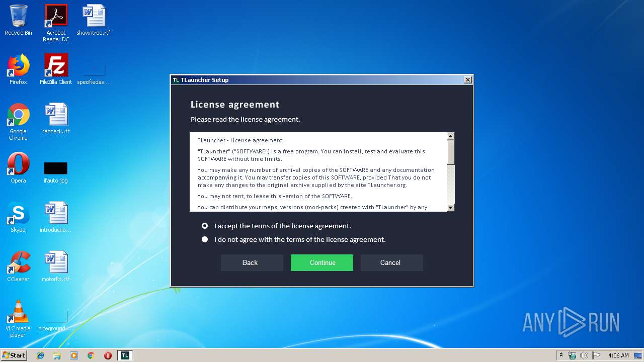Viewport: 644px width, 362px height.
Task: Click the volume speaker tray icon
Action: click(584, 355)
